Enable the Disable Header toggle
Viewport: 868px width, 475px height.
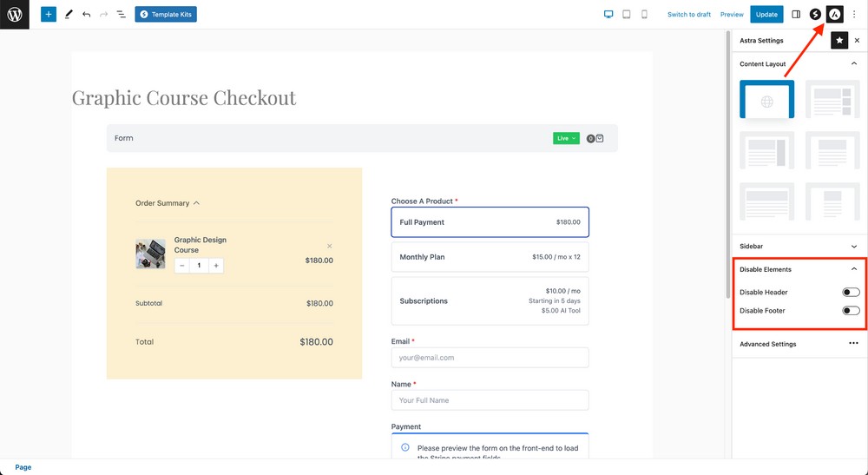pyautogui.click(x=851, y=293)
